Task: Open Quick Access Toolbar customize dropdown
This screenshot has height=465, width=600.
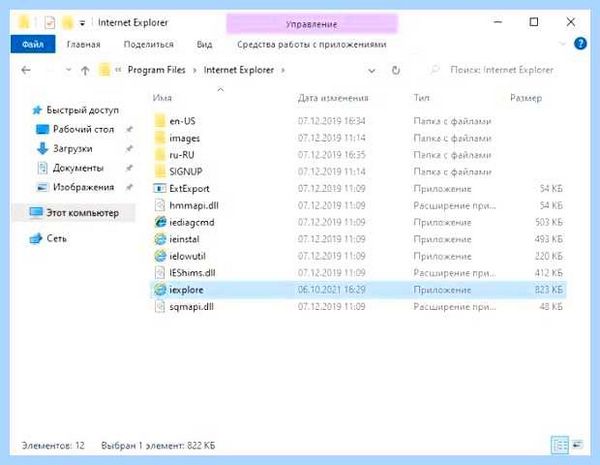Action: pyautogui.click(x=82, y=23)
